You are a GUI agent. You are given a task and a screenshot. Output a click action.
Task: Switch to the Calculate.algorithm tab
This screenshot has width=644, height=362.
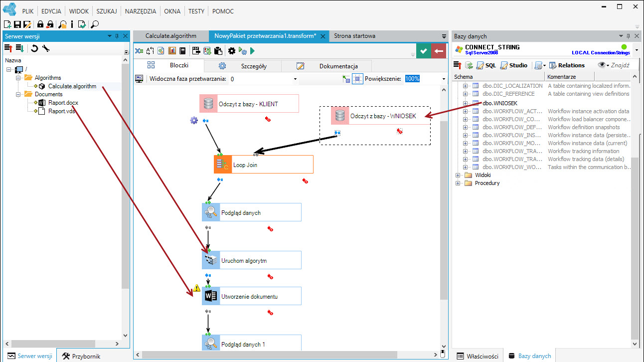point(171,36)
